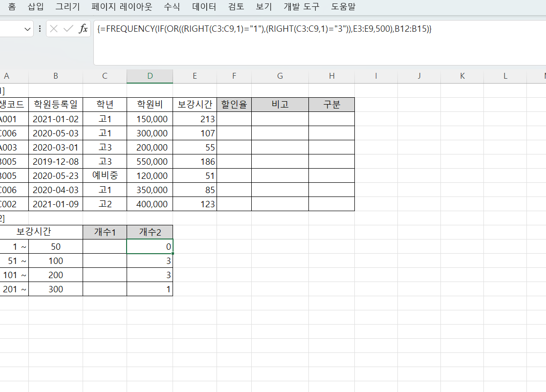Image resolution: width=546 pixels, height=392 pixels.
Task: Go to the 페이지 레이아웃 tab
Action: pyautogui.click(x=122, y=7)
